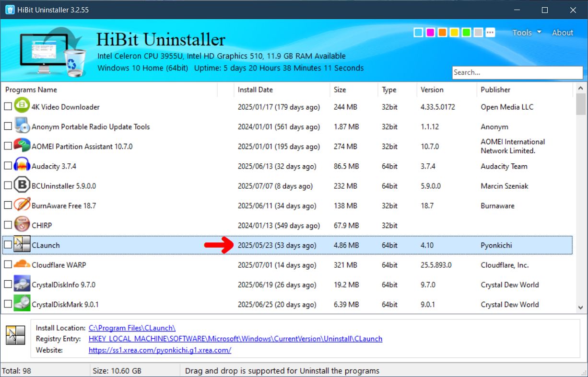Image resolution: width=588 pixels, height=377 pixels.
Task: Click the 25.5.893.0 version cell
Action: [436, 265]
